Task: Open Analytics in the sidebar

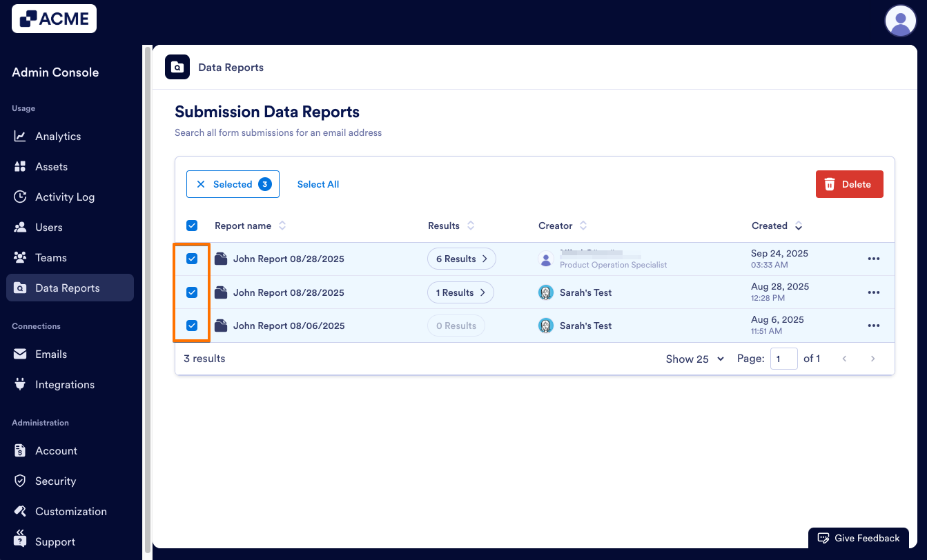Action: pos(58,137)
